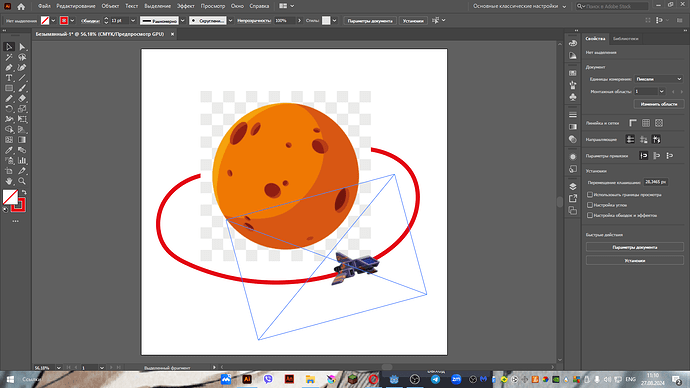Choose the Hand tool
Image resolution: width=690 pixels, height=388 pixels.
[9, 181]
